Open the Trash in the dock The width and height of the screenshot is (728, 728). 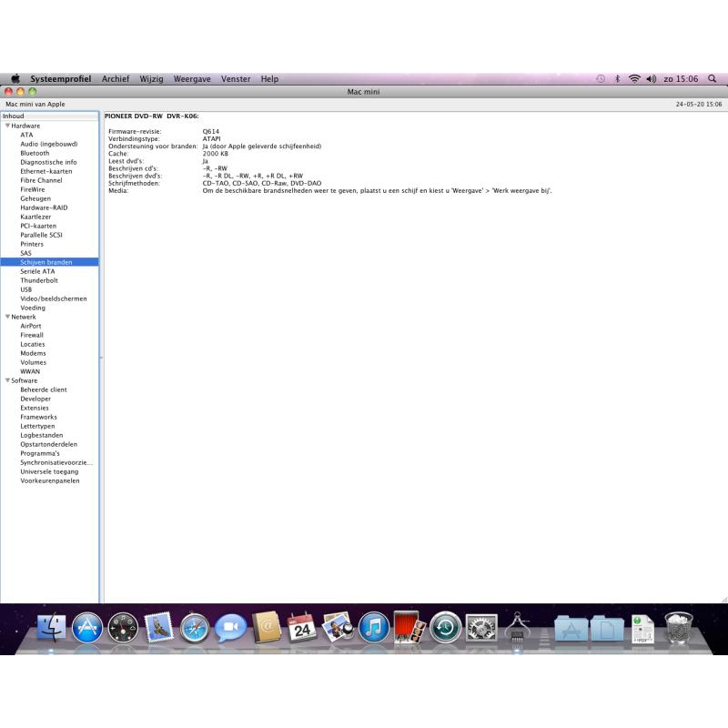(x=679, y=627)
